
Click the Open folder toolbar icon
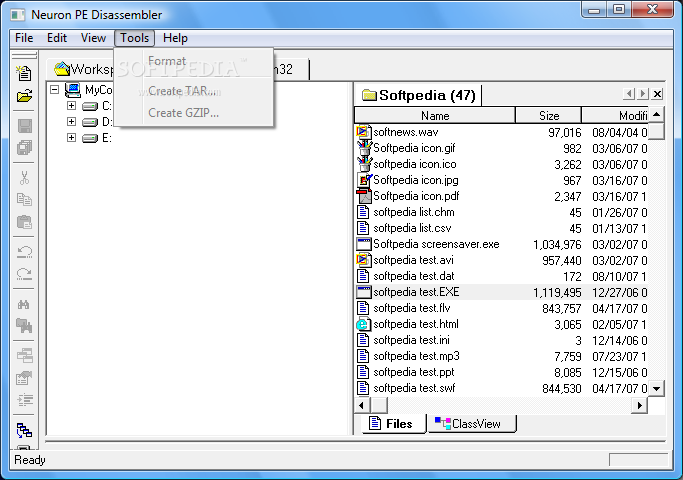(x=24, y=96)
